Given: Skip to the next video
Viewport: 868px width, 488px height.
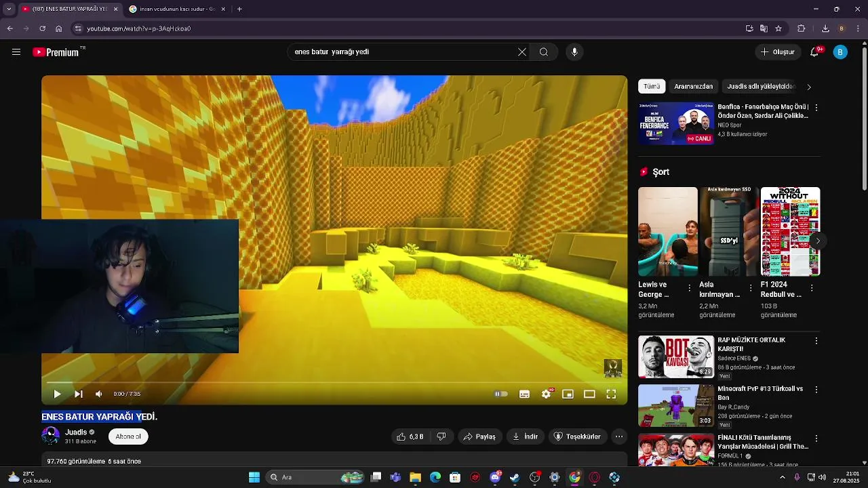Looking at the screenshot, I should (78, 394).
